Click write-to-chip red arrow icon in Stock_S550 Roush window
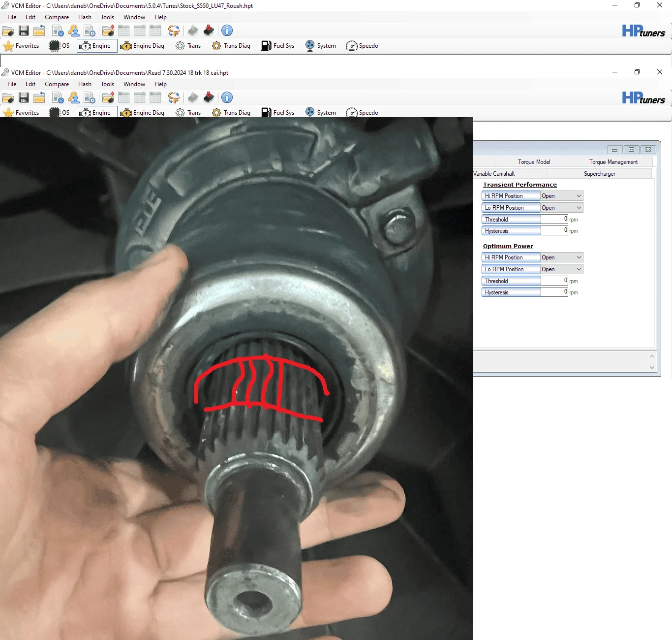672x640 pixels. click(x=209, y=31)
